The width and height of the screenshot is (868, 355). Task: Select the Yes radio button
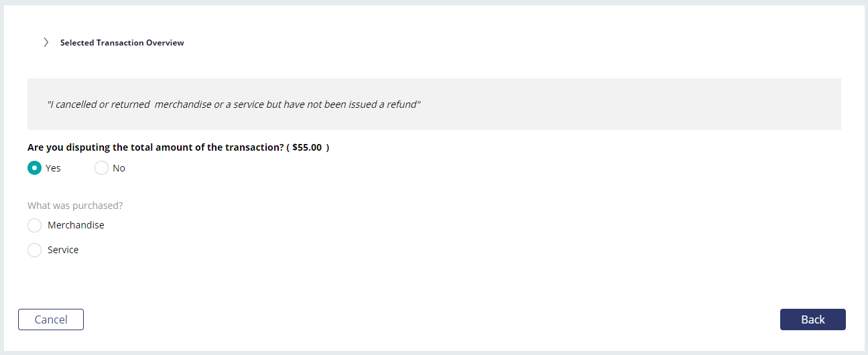coord(34,168)
